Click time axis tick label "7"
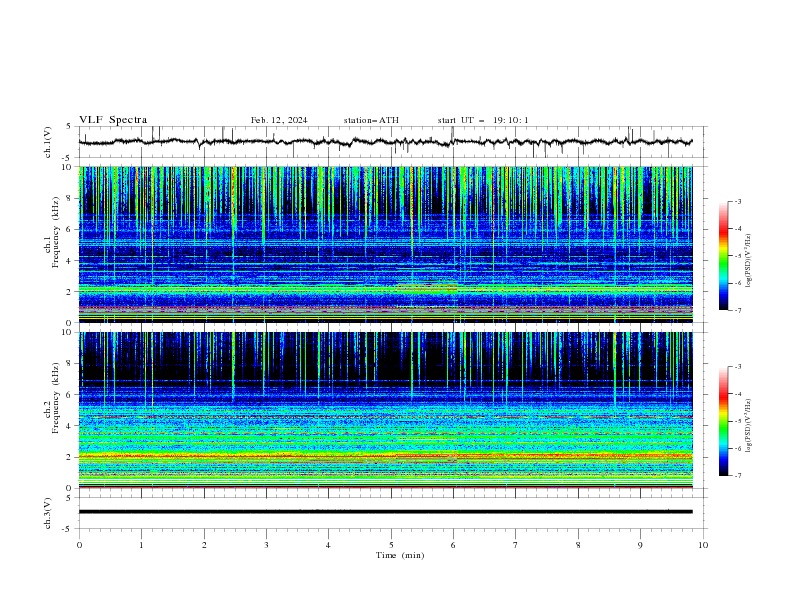792x612 pixels. (x=516, y=545)
